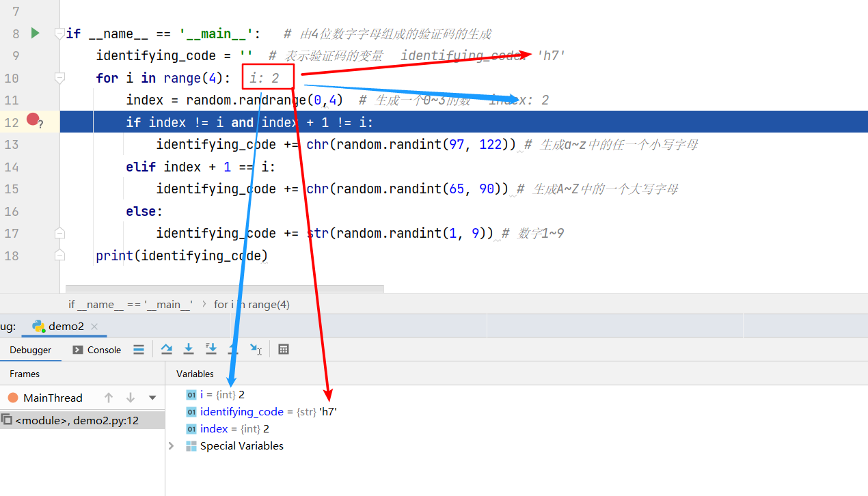Expand the Special Variables node
Image resolution: width=868 pixels, height=496 pixels.
click(x=172, y=445)
